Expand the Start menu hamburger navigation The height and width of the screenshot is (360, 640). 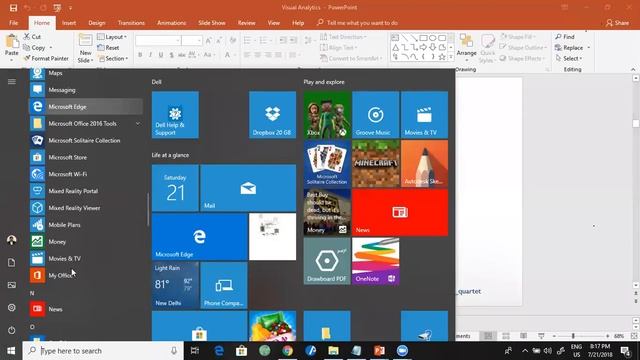click(x=11, y=82)
